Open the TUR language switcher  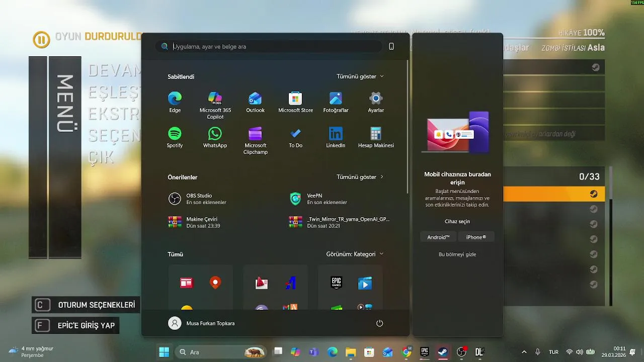coord(553,352)
